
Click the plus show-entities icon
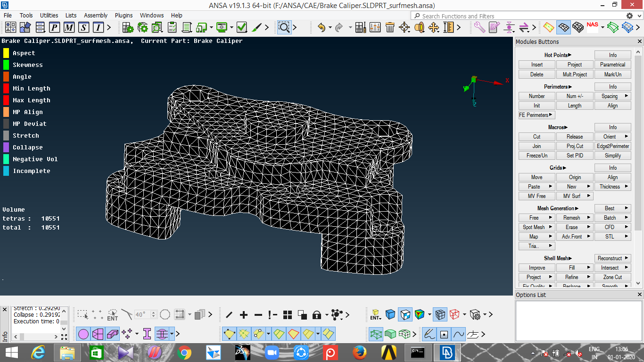click(243, 315)
